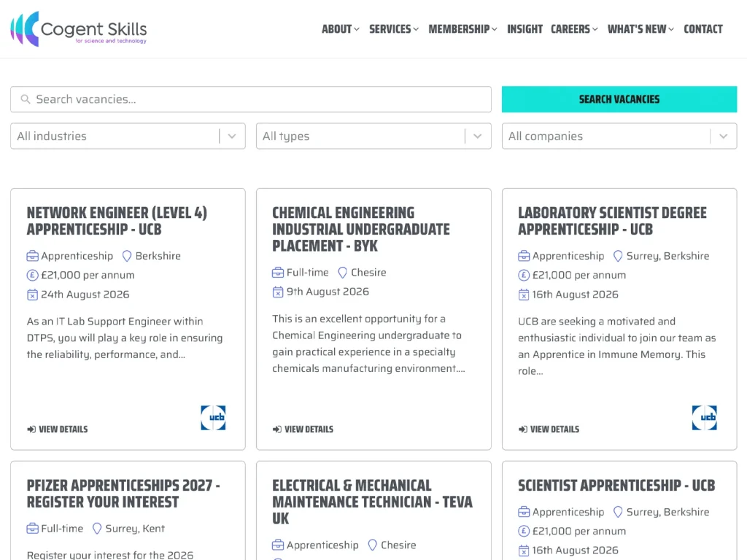Image resolution: width=747 pixels, height=560 pixels.
Task: Click calendar icon beside 9th August 2026
Action: (x=278, y=292)
